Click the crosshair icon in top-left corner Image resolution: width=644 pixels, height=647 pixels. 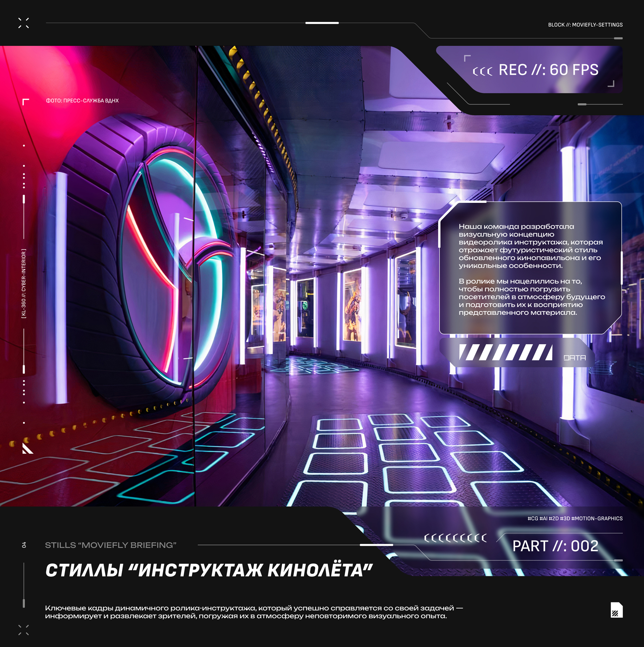(23, 23)
